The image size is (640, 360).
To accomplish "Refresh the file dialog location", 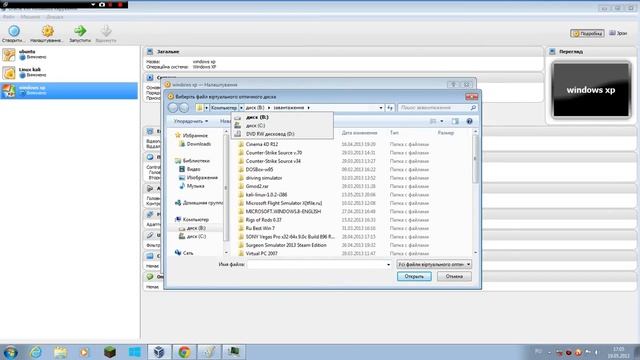I will 390,108.
